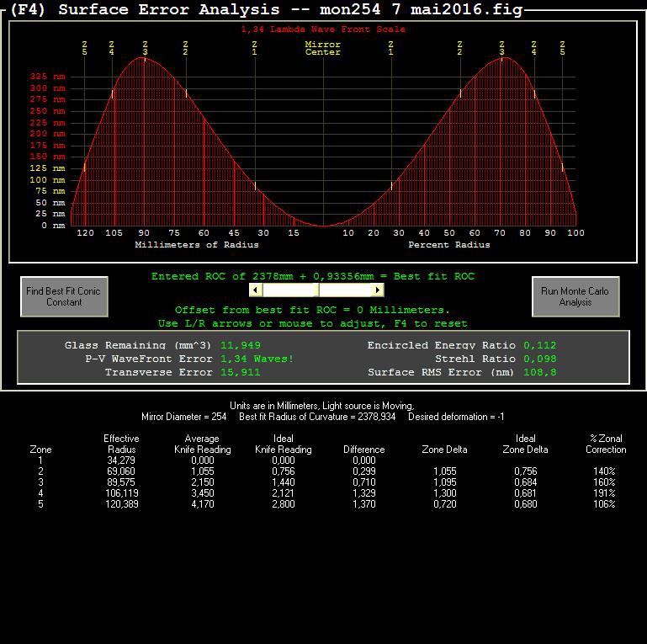
Task: Click zone 4 knife reading 3,450
Action: point(203,493)
